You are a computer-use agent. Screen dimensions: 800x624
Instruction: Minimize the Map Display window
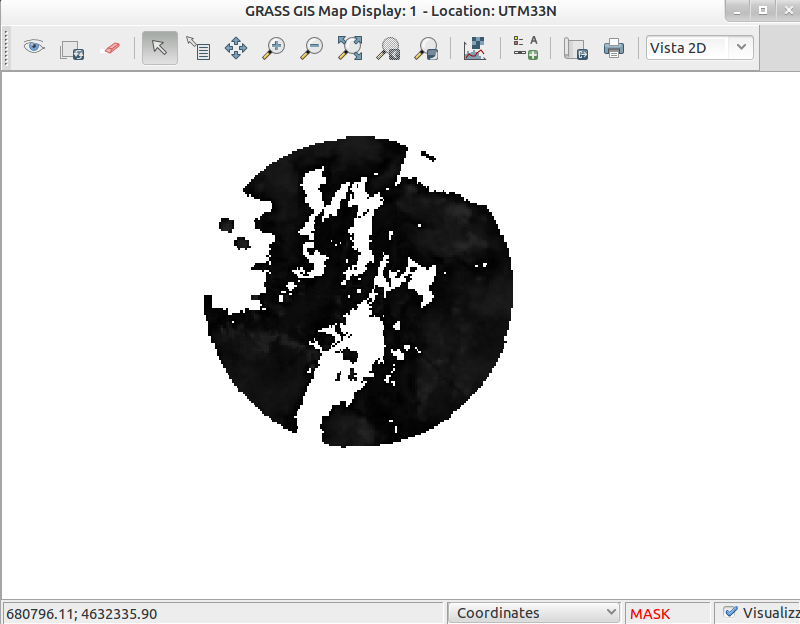(x=737, y=11)
